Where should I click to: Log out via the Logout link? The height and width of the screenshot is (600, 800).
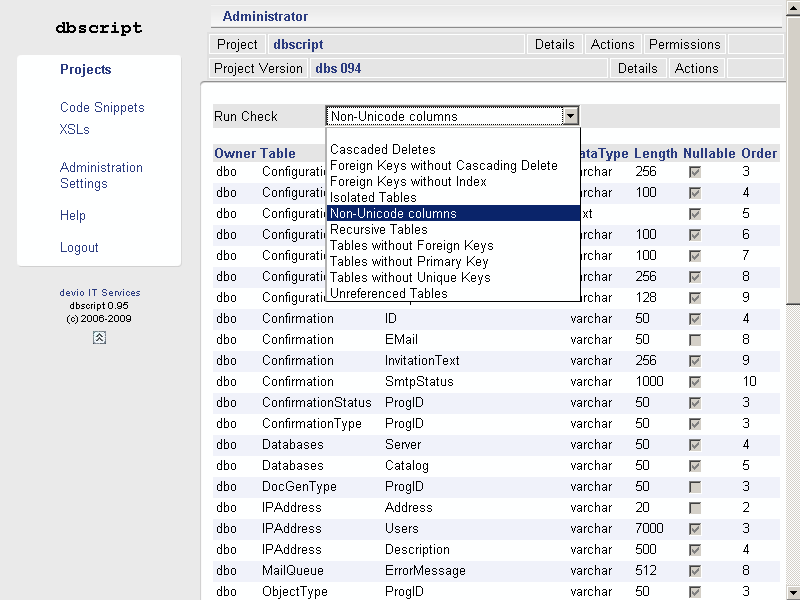pyautogui.click(x=79, y=247)
